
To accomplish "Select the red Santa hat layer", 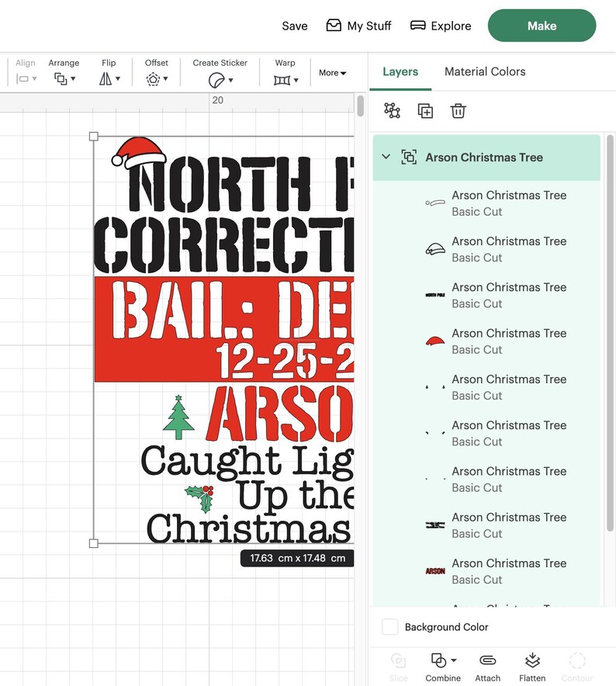I will tap(486, 341).
